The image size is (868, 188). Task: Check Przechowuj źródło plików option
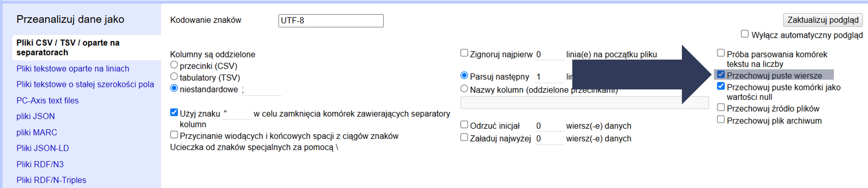pos(721,108)
